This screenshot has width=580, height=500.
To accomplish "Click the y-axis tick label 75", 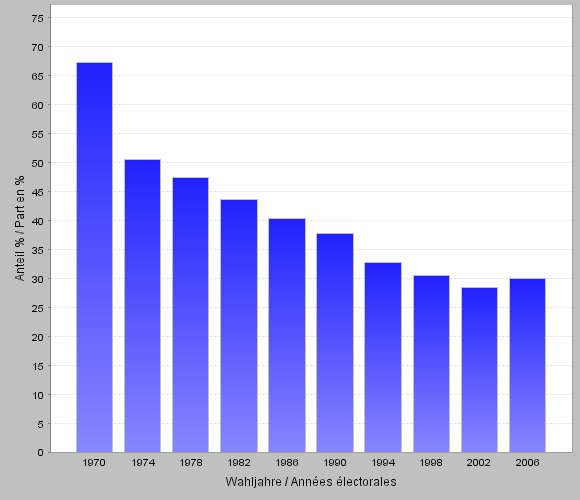I will (38, 18).
